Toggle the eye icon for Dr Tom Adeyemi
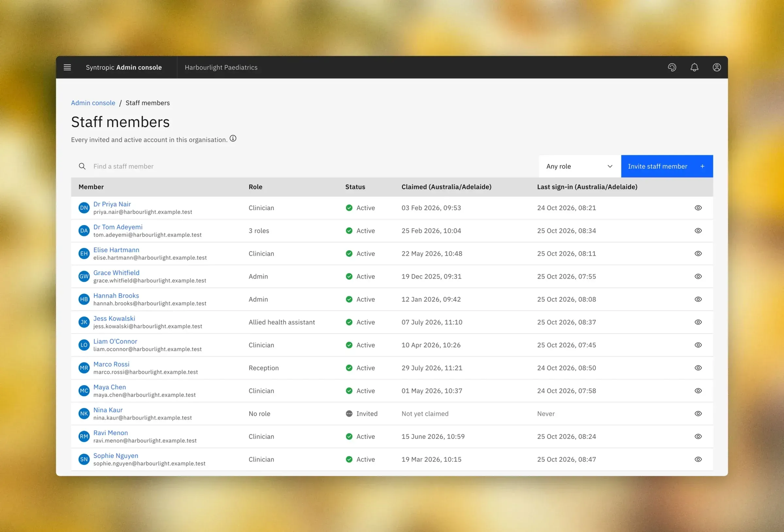The width and height of the screenshot is (784, 532). (x=698, y=231)
